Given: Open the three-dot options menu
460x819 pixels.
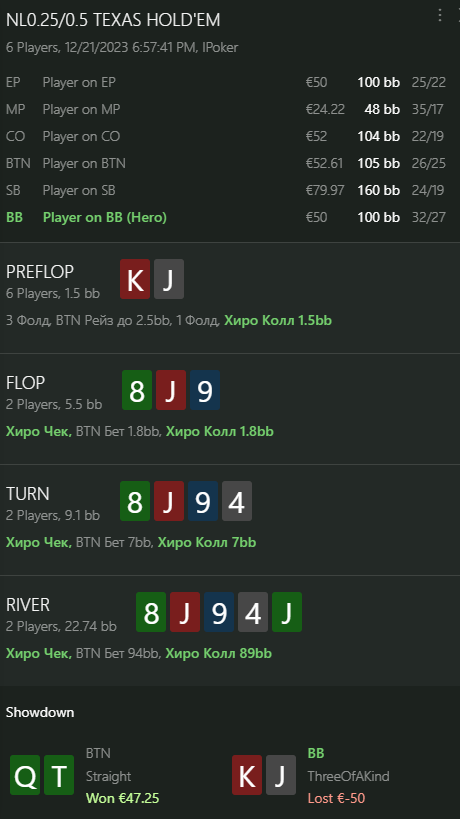Looking at the screenshot, I should pyautogui.click(x=440, y=16).
